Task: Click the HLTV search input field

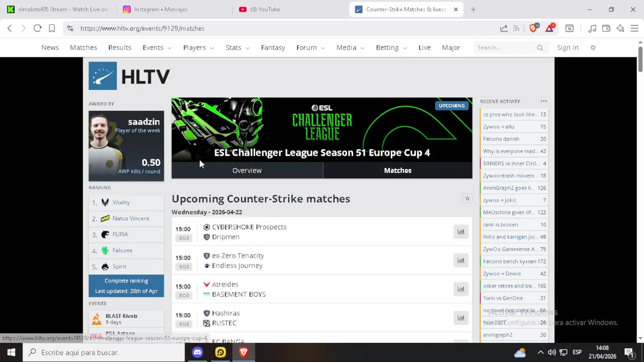Action: coord(506,47)
